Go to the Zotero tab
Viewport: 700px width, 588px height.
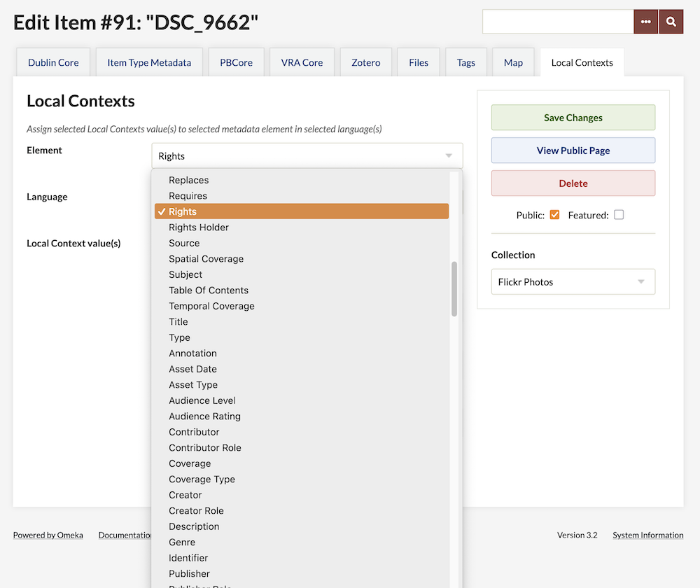tap(365, 62)
